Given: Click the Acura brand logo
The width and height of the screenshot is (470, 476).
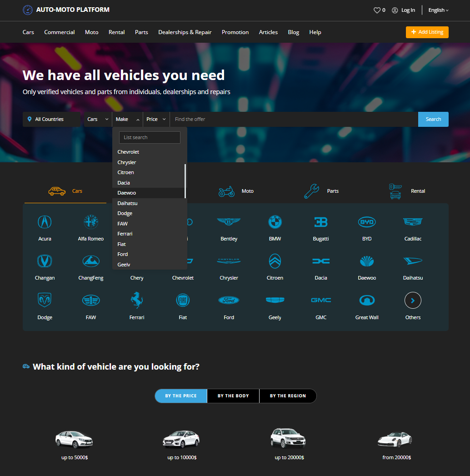Looking at the screenshot, I should point(45,222).
